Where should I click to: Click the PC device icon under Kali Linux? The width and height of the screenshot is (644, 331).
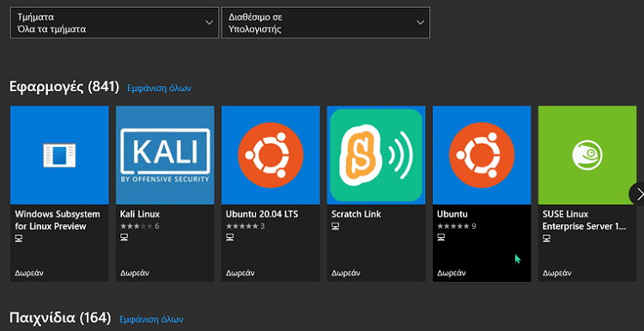coord(124,237)
